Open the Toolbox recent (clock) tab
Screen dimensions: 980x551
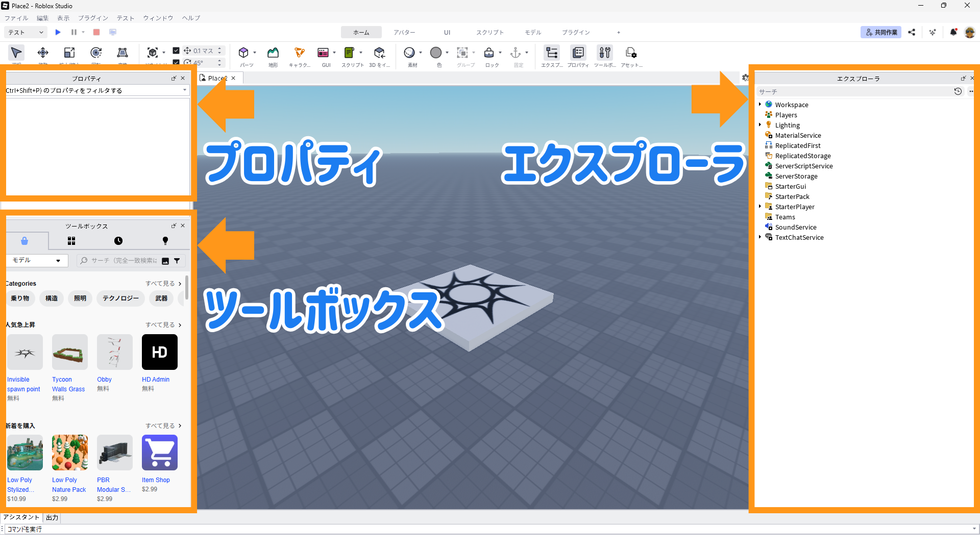coord(118,241)
